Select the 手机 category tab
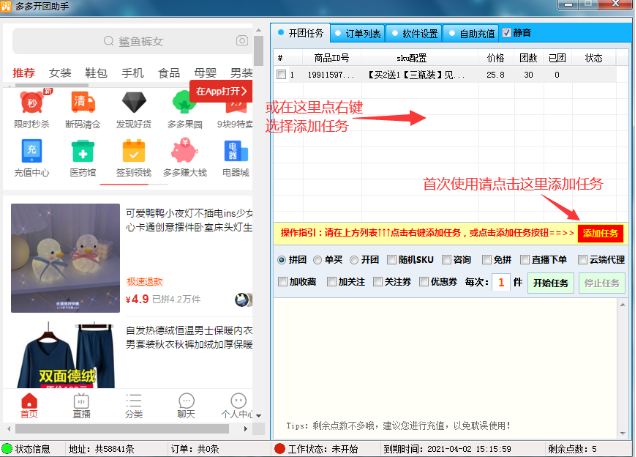Viewport: 636px width, 457px height. point(133,73)
